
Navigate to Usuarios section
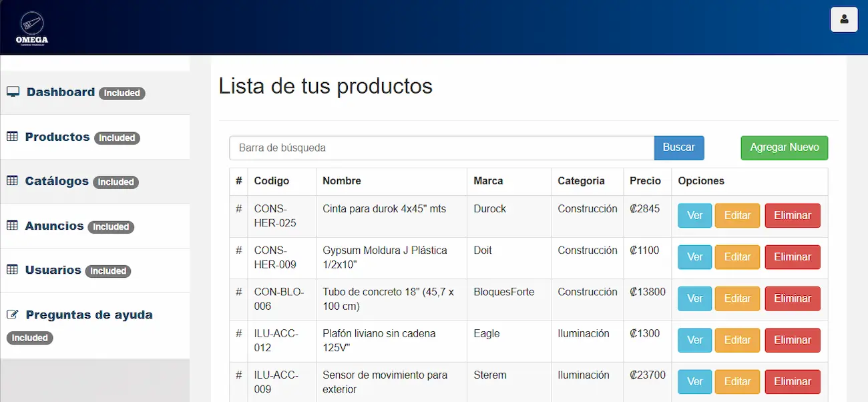pos(53,270)
